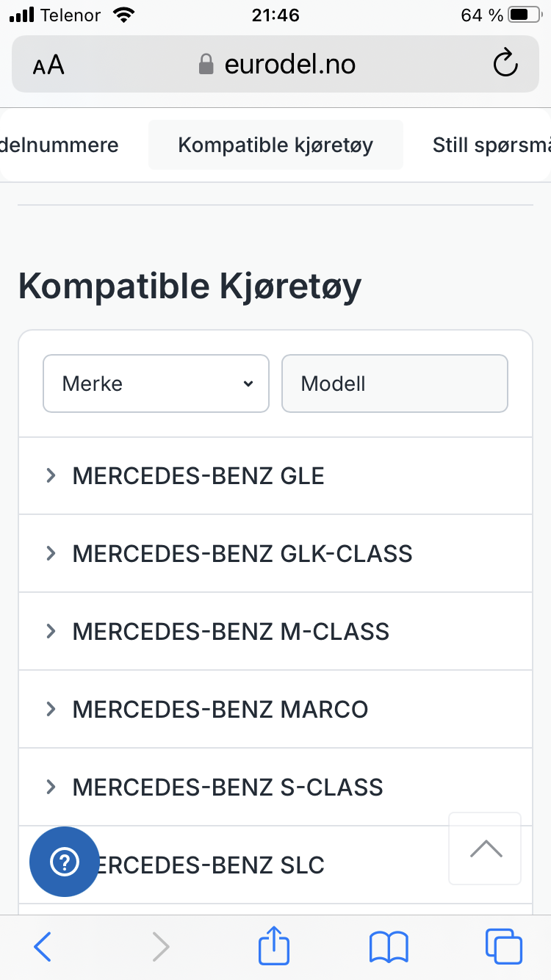
Task: Expand the MERCEDES-BENZ S-CLASS row
Action: click(x=228, y=787)
